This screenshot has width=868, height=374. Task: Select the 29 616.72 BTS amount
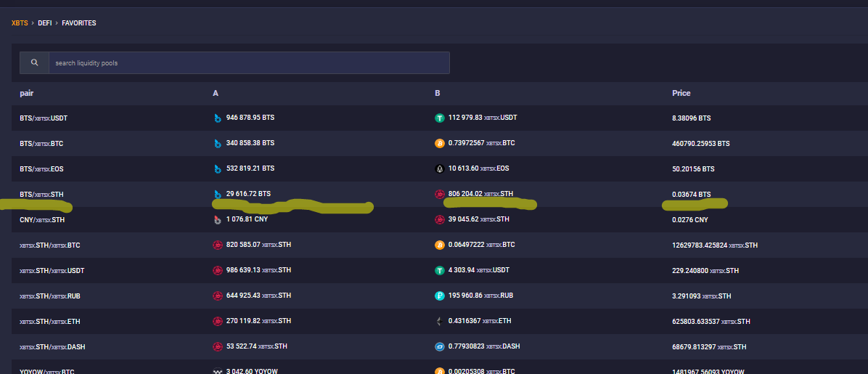click(x=248, y=194)
